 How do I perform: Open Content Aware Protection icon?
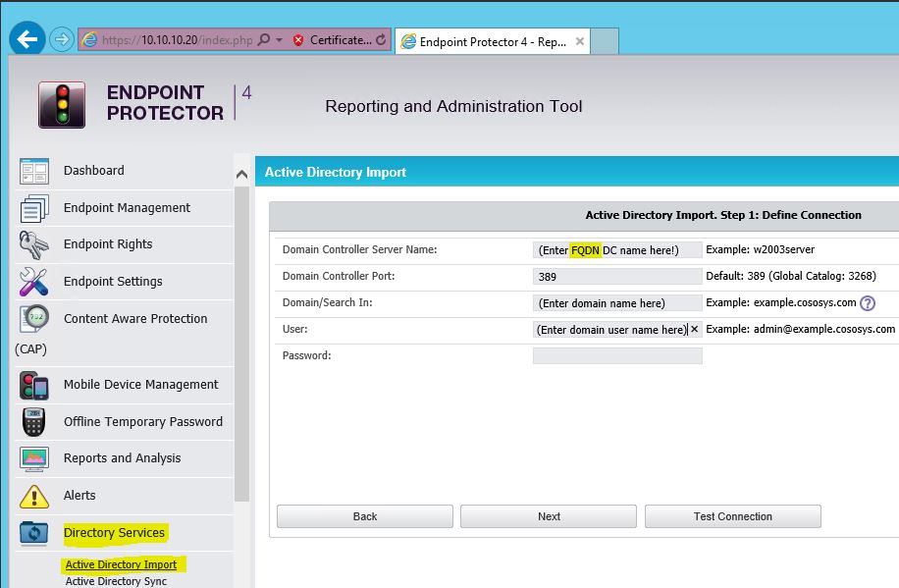(34, 319)
